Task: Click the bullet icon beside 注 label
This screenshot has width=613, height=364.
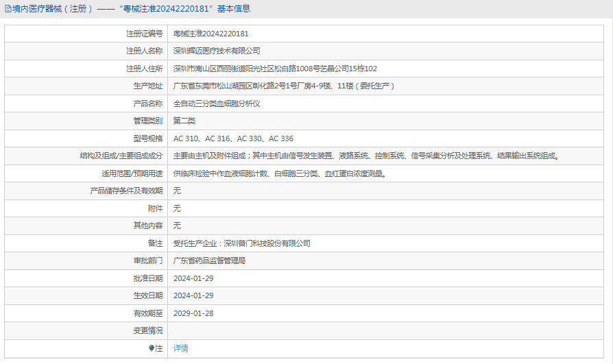Action: 152,348
